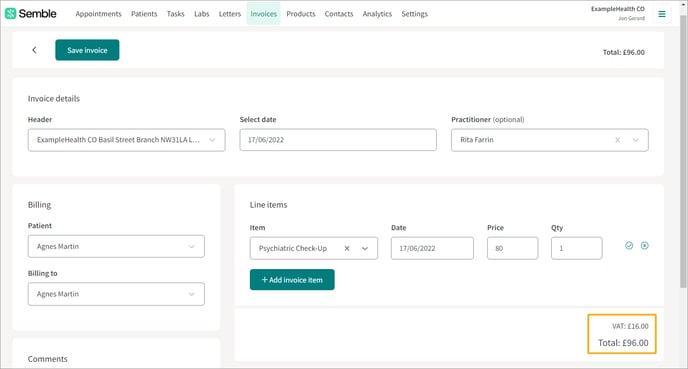688x369 pixels.
Task: Click the Semble logo icon
Action: pos(11,14)
